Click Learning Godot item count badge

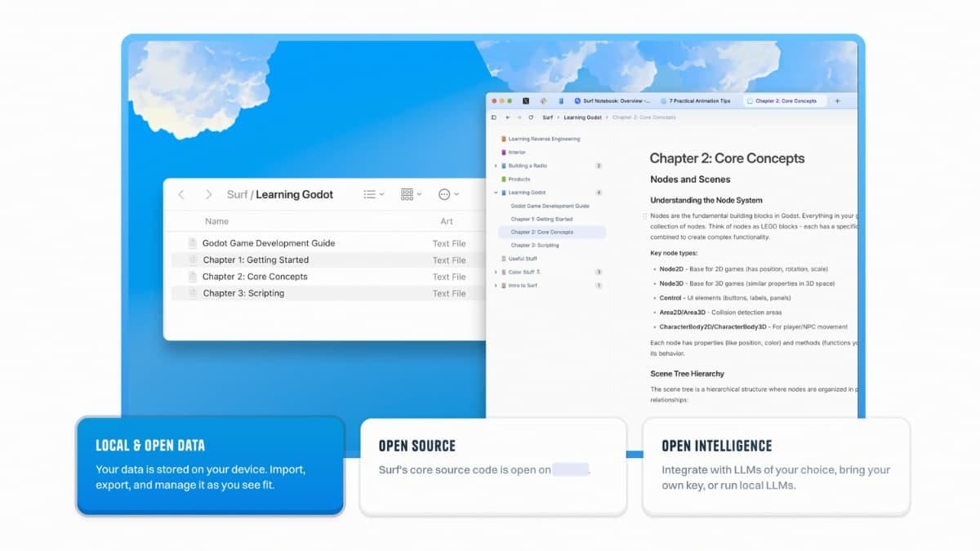point(599,193)
